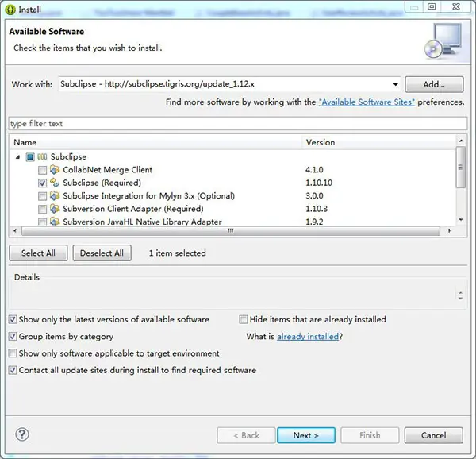Click the Cancel button
The image size is (476, 459).
pos(433,435)
